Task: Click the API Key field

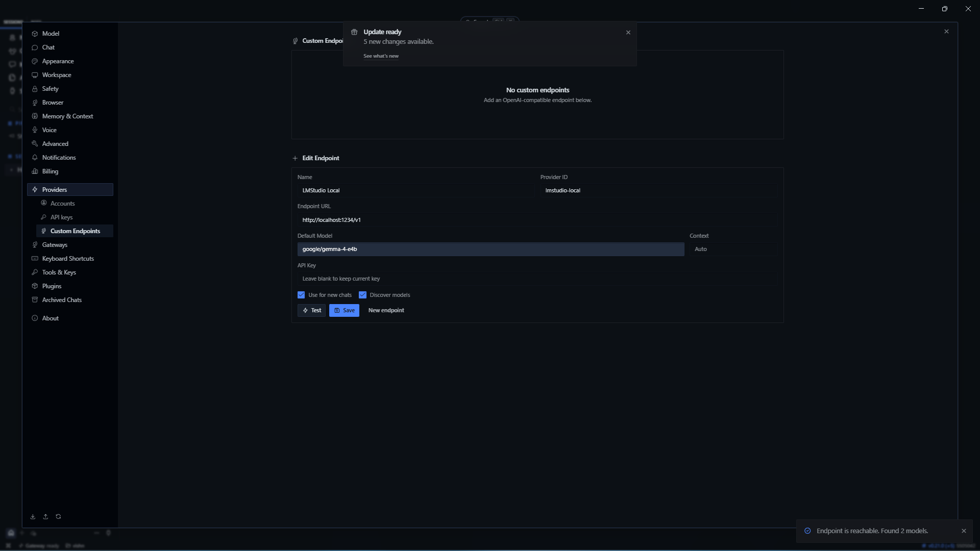Action: 537,279
